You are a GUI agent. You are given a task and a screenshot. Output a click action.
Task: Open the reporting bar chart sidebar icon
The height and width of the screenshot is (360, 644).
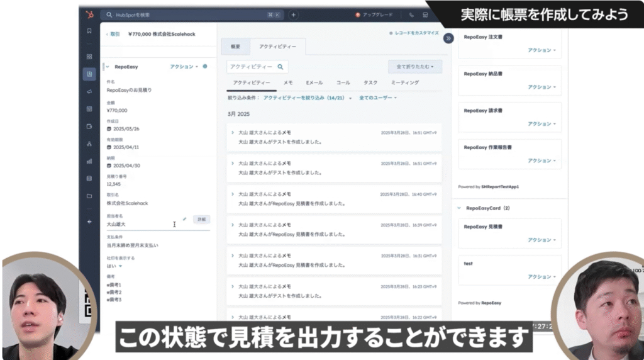tap(89, 161)
